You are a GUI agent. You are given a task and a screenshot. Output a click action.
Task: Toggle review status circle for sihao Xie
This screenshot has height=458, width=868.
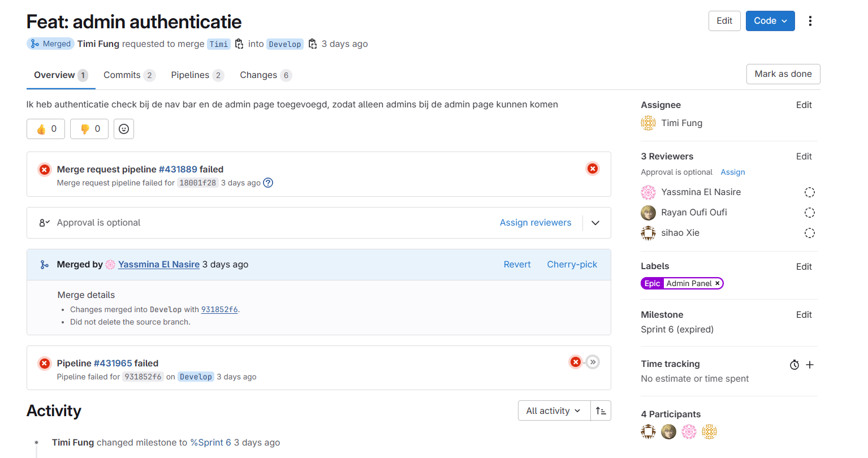click(810, 233)
